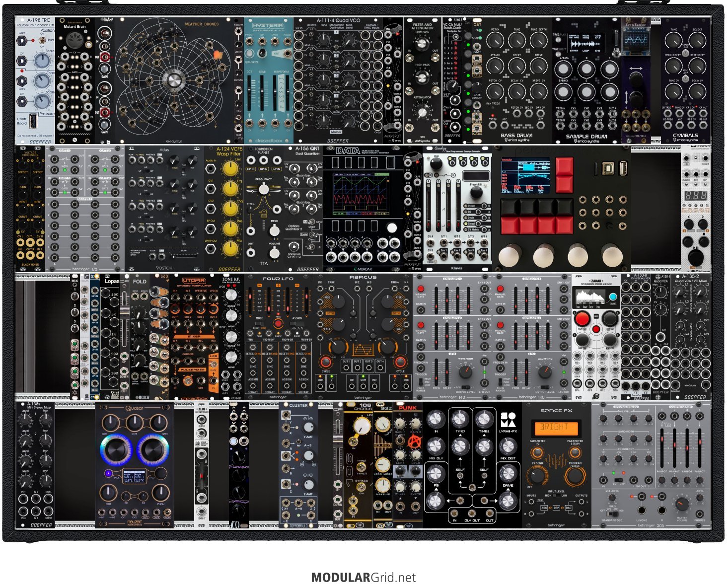This screenshot has width=728, height=588.
Task: Click the Volume knob on Forbidden Planet
Action: 275,253
